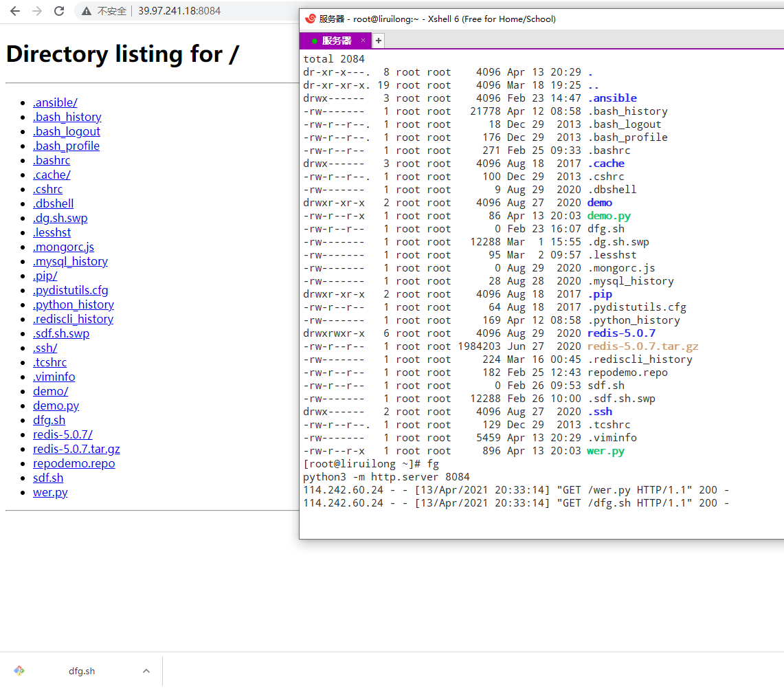Click the dfg.sh download file icon

click(19, 671)
